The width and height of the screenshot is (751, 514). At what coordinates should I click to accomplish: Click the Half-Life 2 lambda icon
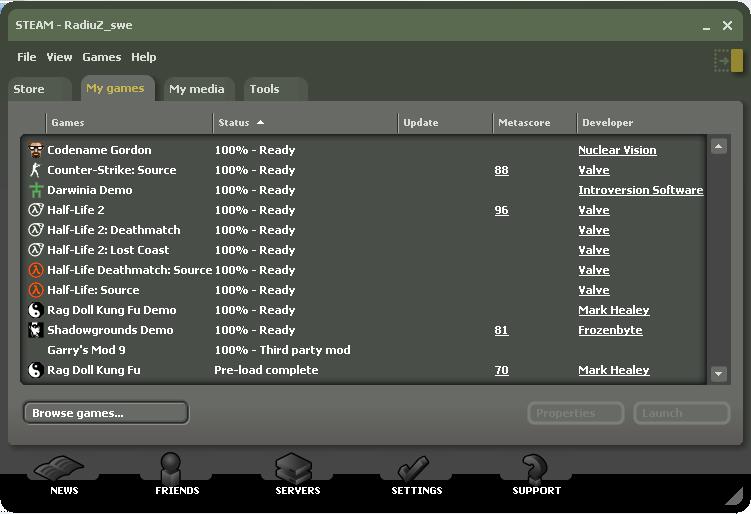tap(35, 210)
